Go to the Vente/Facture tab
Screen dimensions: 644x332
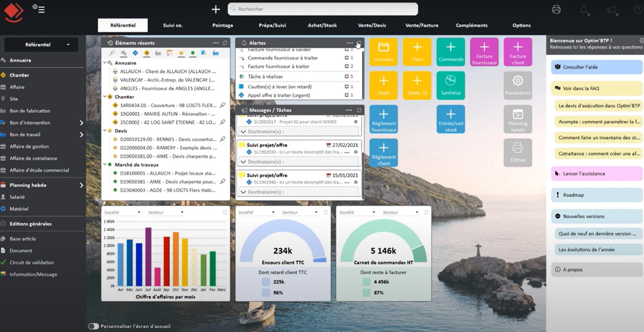click(422, 25)
